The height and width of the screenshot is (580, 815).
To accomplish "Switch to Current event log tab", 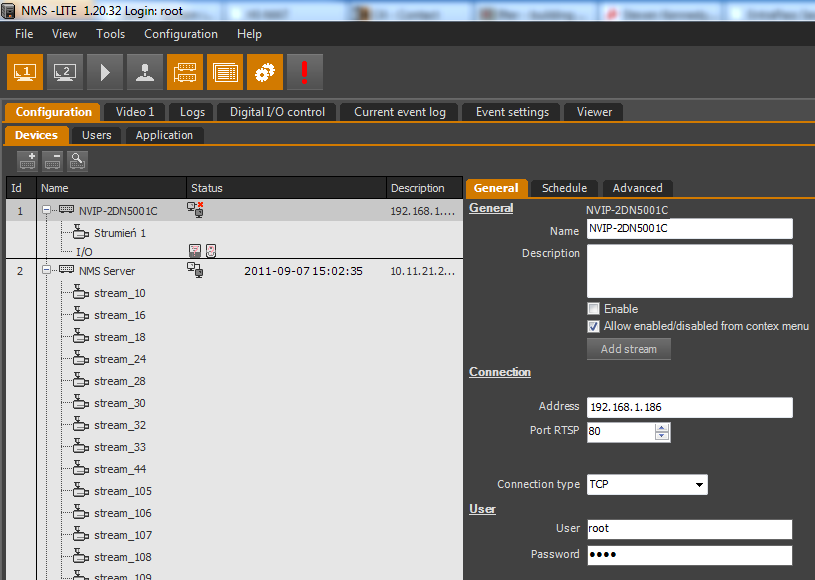I will 400,112.
